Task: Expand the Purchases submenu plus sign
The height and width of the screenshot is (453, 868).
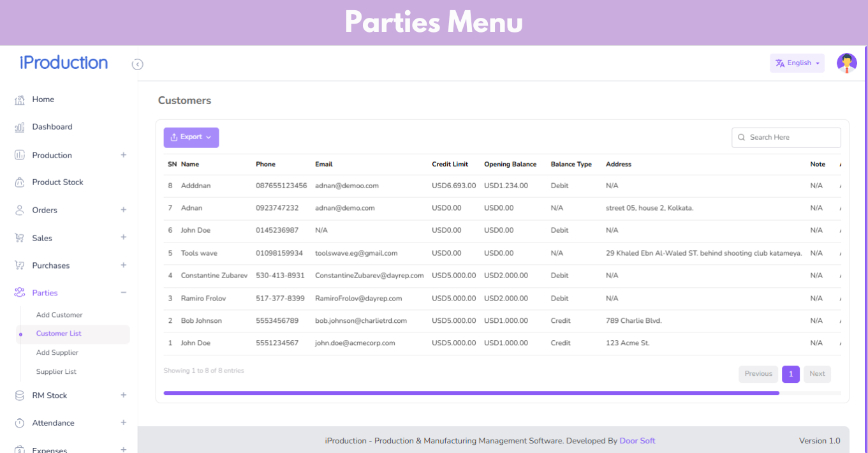Action: [x=124, y=265]
